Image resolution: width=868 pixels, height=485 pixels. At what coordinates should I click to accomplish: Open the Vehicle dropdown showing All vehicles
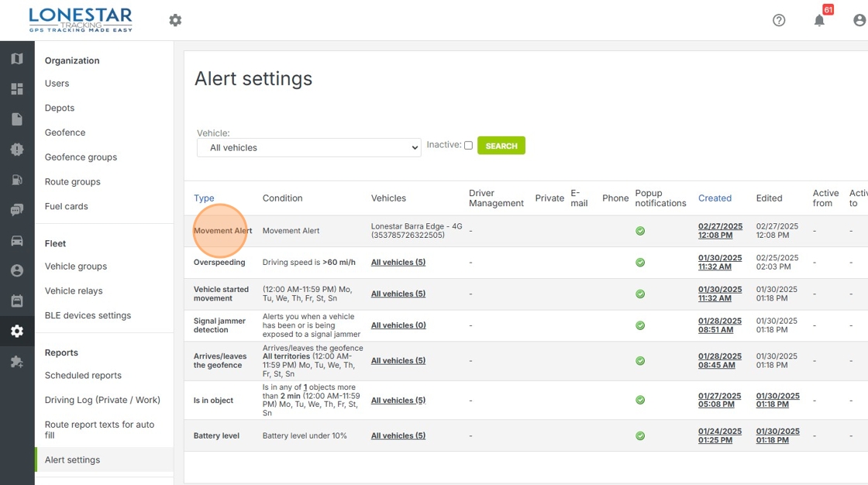coord(308,147)
